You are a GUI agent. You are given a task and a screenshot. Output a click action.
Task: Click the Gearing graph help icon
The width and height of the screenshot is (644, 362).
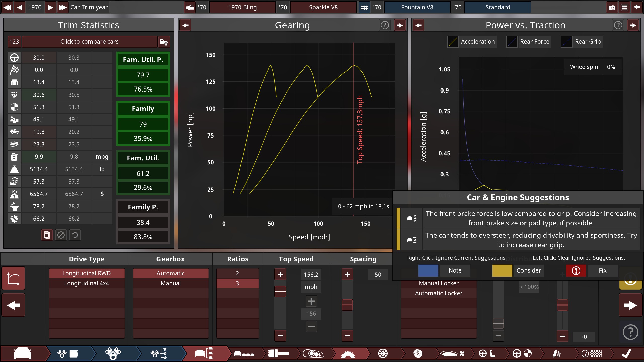click(385, 25)
